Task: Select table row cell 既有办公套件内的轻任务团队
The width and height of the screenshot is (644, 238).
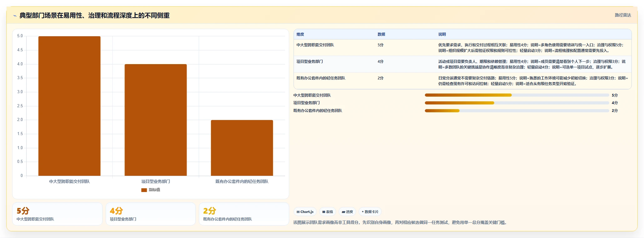Action: coord(321,78)
